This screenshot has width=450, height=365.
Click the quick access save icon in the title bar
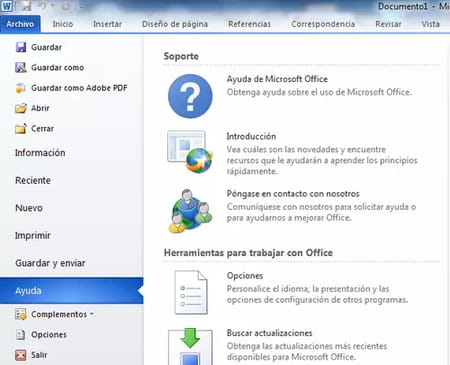click(x=26, y=6)
